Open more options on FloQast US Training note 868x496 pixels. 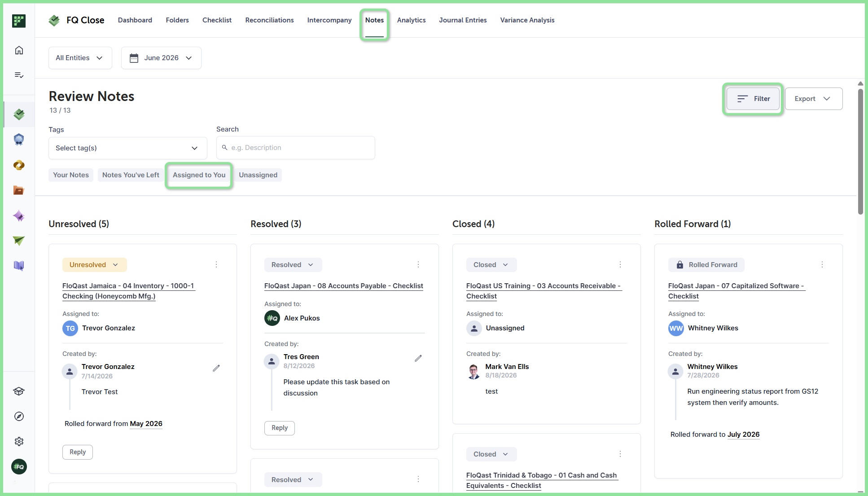[x=620, y=265]
